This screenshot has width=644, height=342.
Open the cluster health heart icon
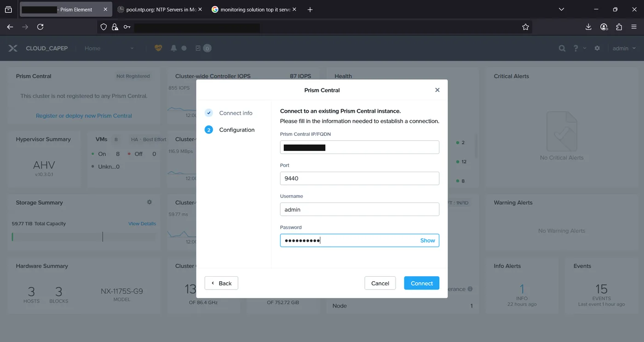[x=158, y=48]
